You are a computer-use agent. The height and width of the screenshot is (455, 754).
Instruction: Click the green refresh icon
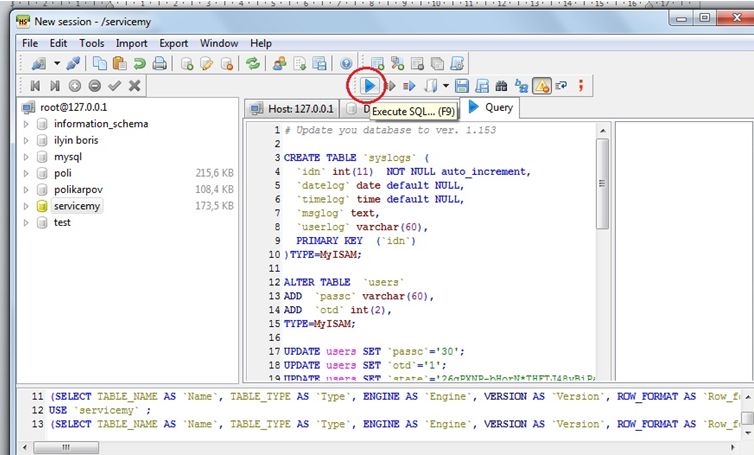(253, 63)
